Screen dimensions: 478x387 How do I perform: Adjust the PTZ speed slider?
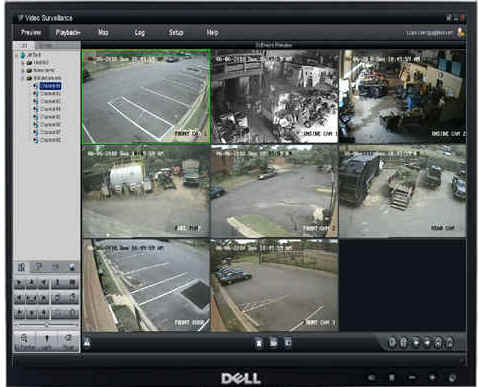click(x=47, y=325)
